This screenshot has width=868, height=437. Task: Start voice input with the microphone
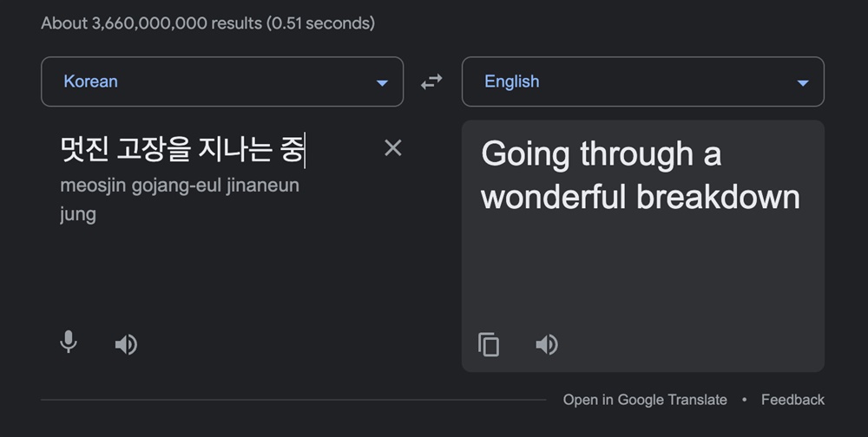tap(68, 342)
